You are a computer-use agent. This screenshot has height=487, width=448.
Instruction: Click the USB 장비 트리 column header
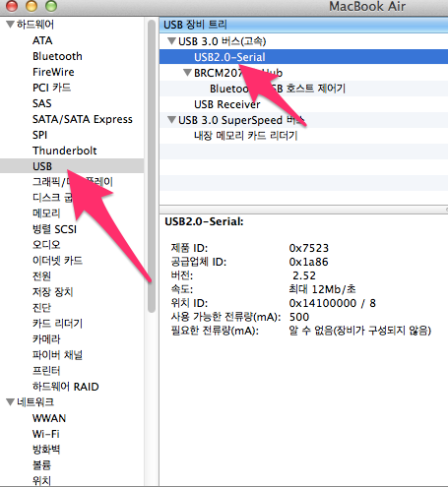pos(303,25)
